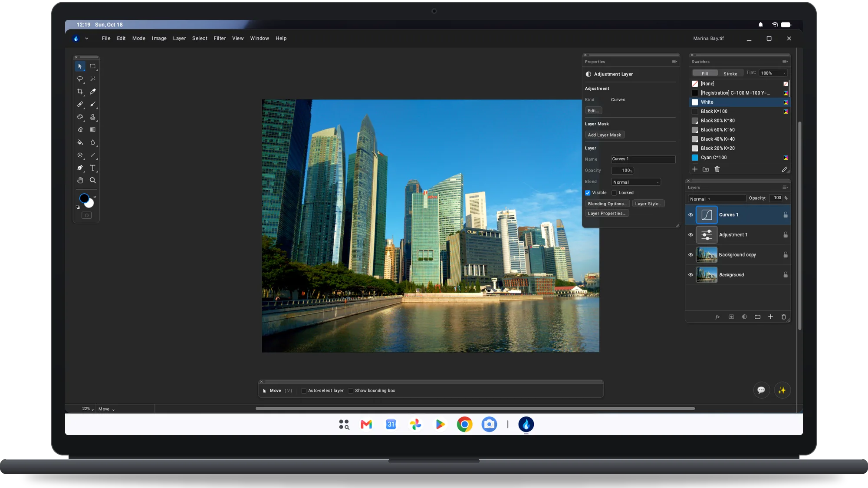Open the zoom level 22% dropdown
The image size is (868, 488).
pyautogui.click(x=88, y=409)
